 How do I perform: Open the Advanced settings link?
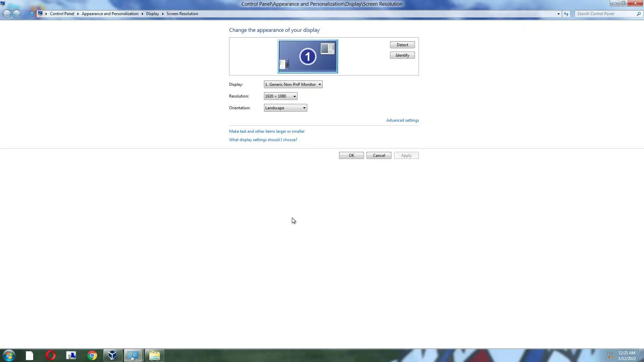[402, 120]
